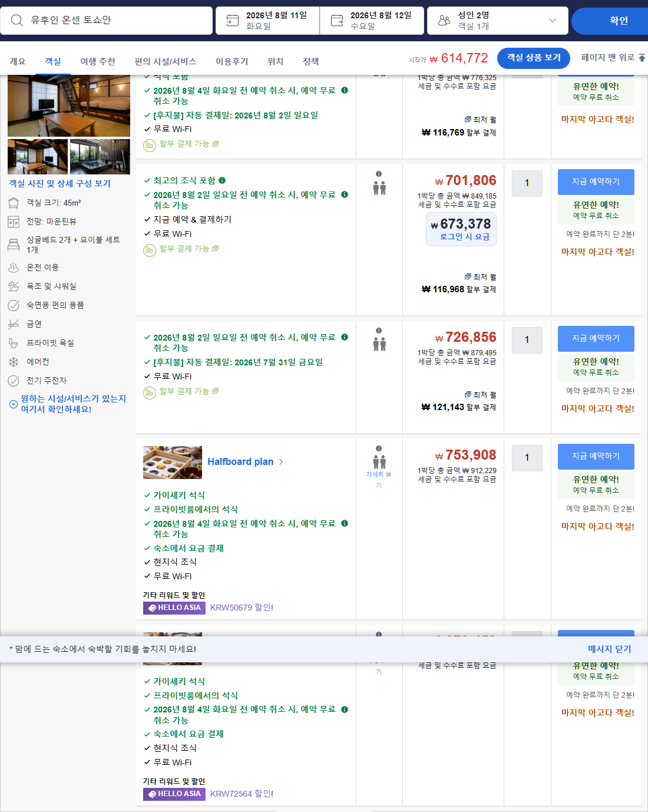Image resolution: width=648 pixels, height=812 pixels.
Task: Click 자세히 보기 under occupancy in Halfboard row
Action: click(379, 480)
